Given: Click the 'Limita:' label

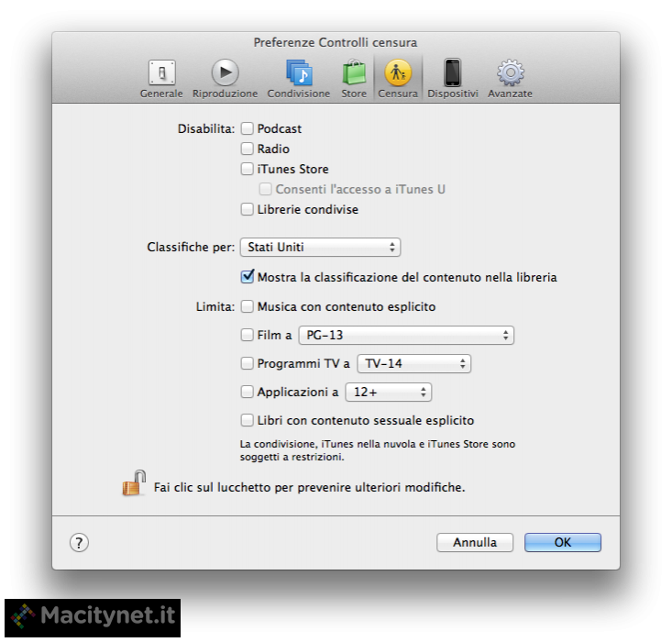Looking at the screenshot, I should coord(215,306).
